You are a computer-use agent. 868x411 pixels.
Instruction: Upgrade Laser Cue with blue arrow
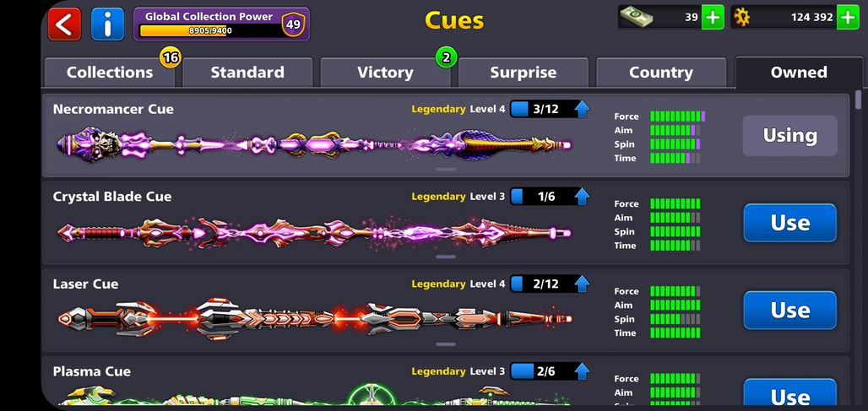pos(581,284)
